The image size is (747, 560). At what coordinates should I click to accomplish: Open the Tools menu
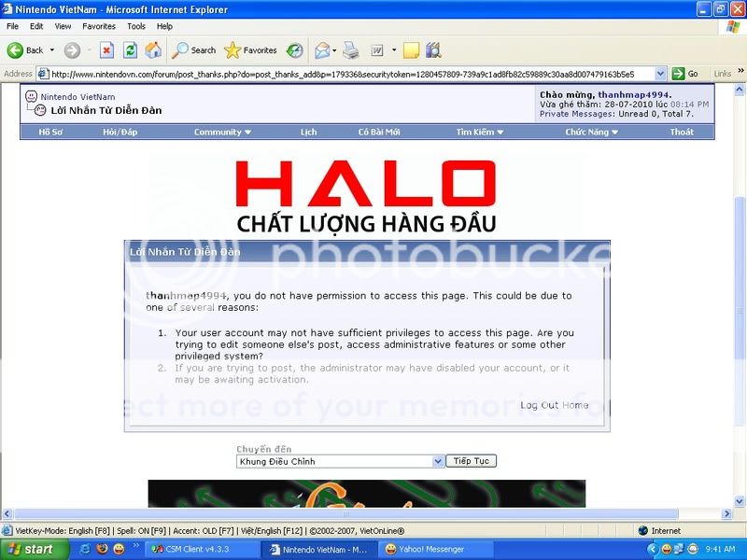click(x=136, y=26)
